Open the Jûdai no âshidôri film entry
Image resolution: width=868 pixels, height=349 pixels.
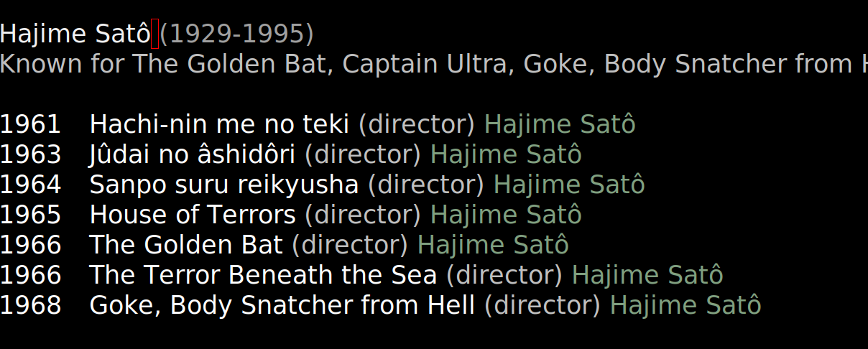[193, 154]
